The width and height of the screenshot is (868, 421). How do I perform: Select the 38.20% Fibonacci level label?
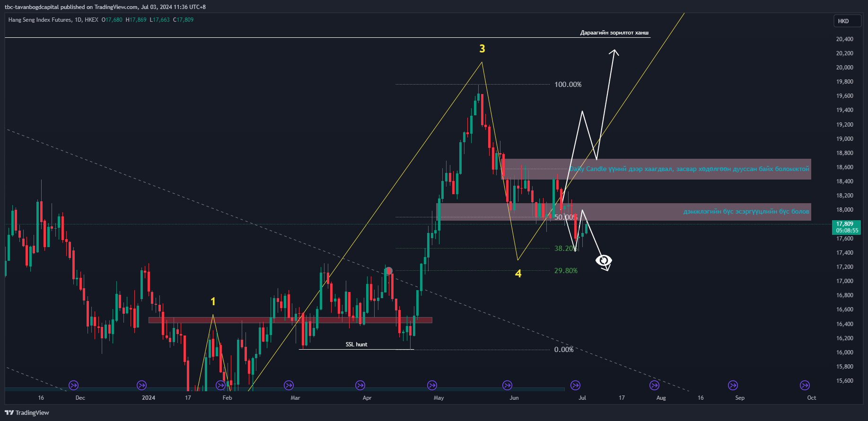coord(566,249)
